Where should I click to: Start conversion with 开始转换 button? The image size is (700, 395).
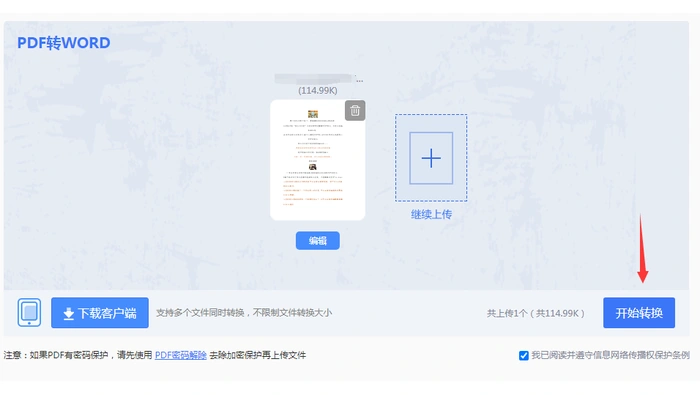point(639,313)
